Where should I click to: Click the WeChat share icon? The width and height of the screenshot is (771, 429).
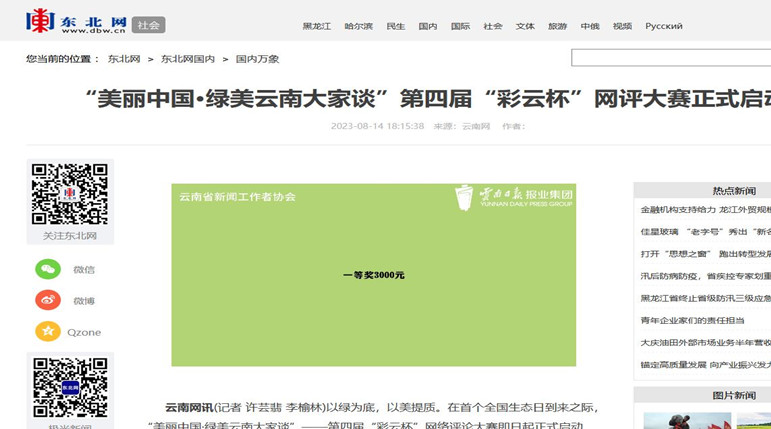(x=48, y=269)
